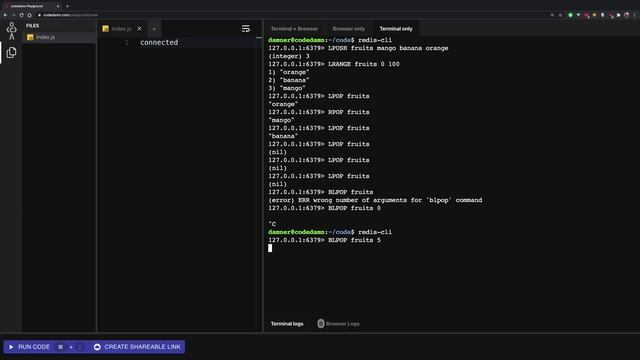Go to browser home page icon
Viewport: 640px width, 360px height.
(29, 15)
